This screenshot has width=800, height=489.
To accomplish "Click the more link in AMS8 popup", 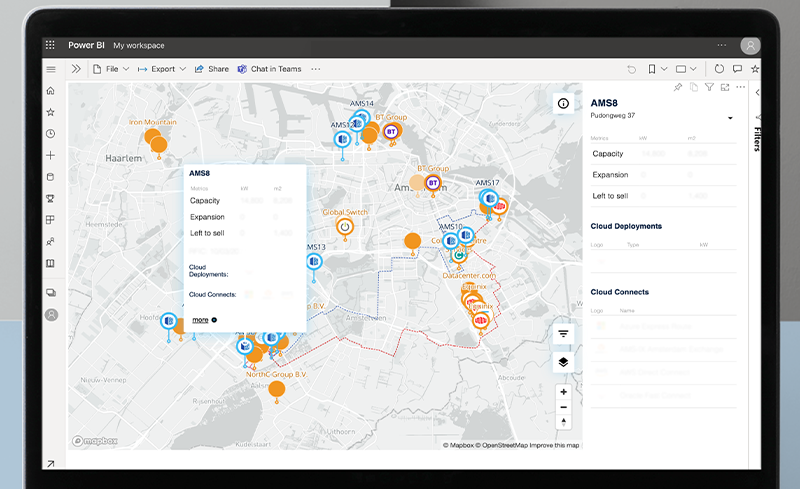I will [x=201, y=320].
